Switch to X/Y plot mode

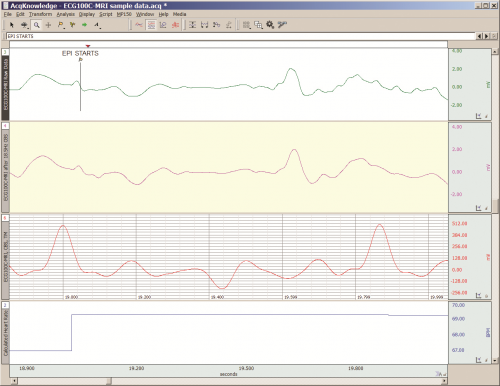pos(163,25)
